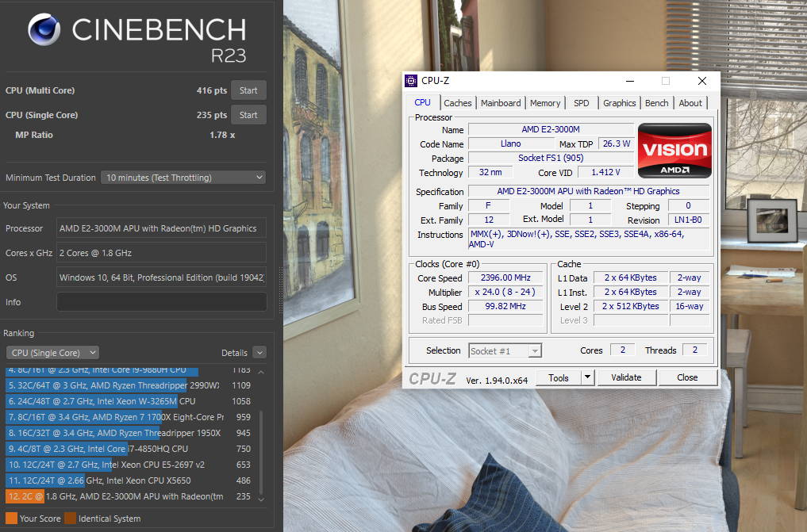The width and height of the screenshot is (807, 532).
Task: Minimize the CPU-Z window
Action: [630, 81]
